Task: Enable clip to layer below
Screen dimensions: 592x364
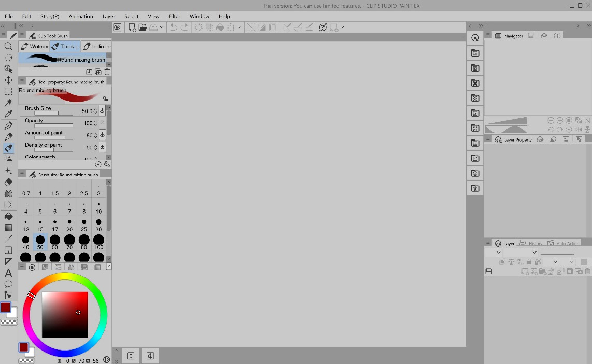Action: [x=502, y=261]
